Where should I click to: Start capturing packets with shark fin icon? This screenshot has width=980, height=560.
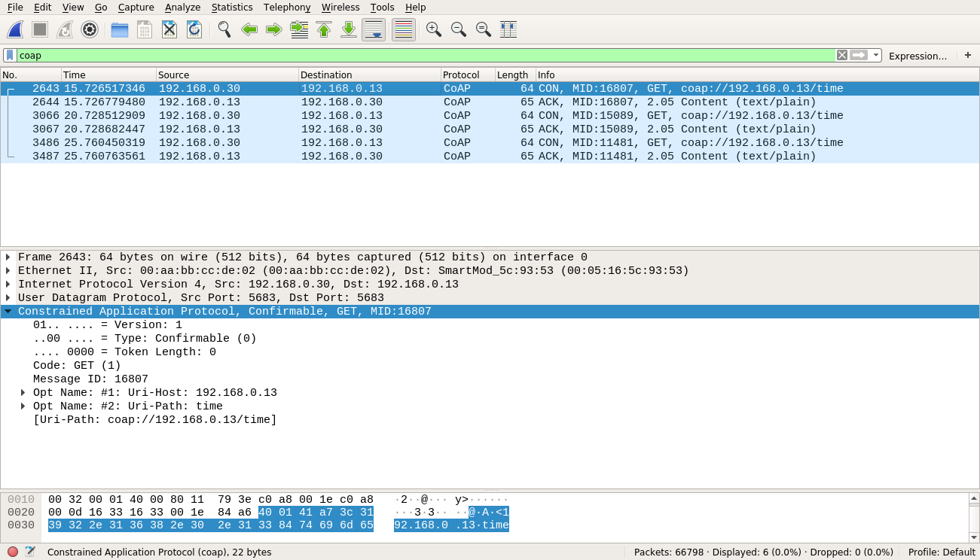point(15,29)
